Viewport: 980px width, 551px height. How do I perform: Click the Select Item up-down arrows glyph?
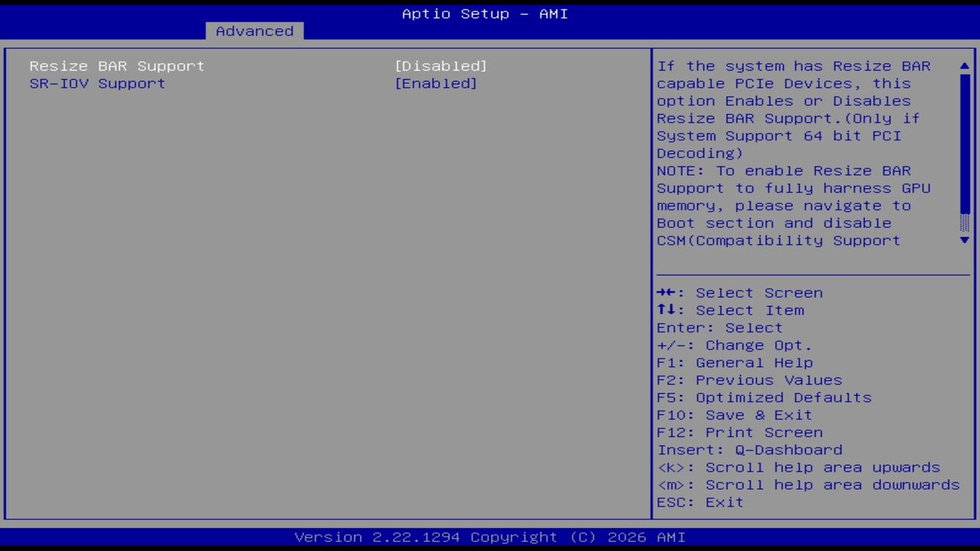click(x=667, y=310)
